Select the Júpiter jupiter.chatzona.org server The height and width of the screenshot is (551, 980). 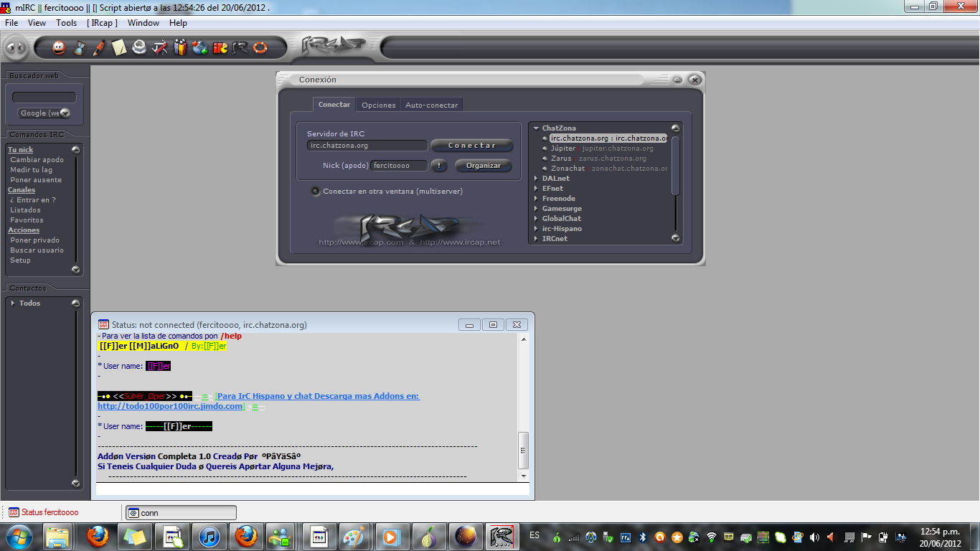pyautogui.click(x=603, y=149)
